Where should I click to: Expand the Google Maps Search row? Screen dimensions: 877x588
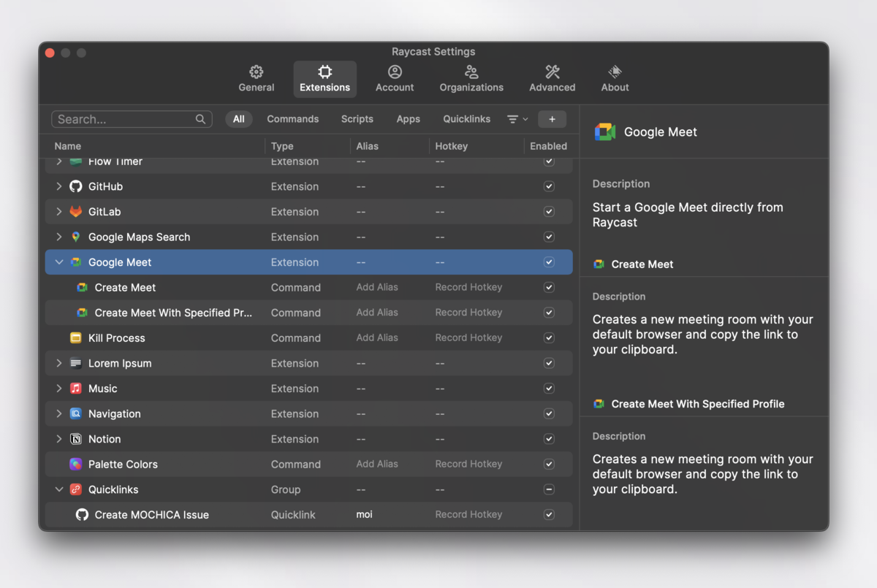tap(59, 237)
